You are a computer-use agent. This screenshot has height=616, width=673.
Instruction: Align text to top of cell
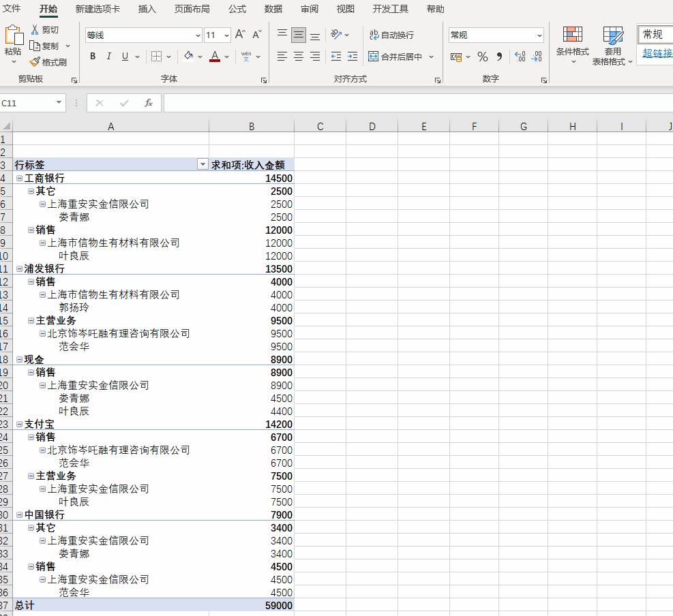282,35
